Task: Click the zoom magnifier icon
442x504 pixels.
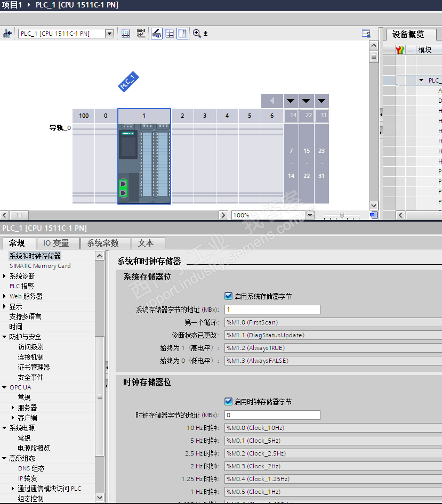Action: tap(197, 34)
